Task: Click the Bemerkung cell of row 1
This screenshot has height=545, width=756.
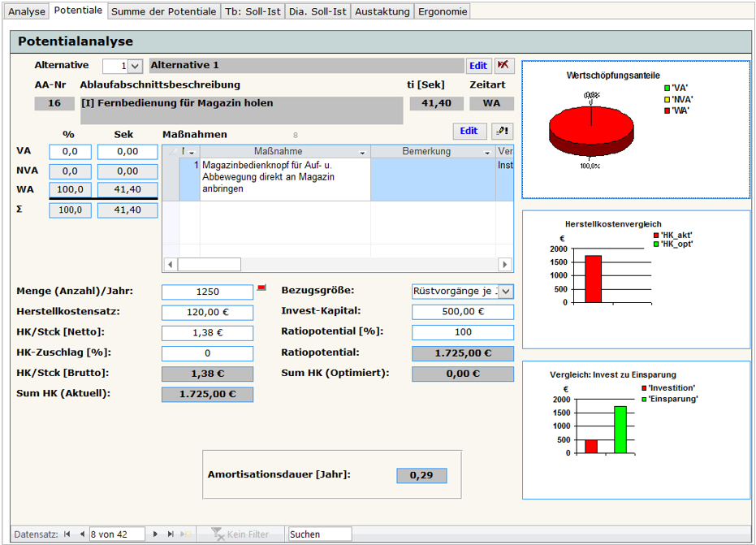Action: [433, 180]
